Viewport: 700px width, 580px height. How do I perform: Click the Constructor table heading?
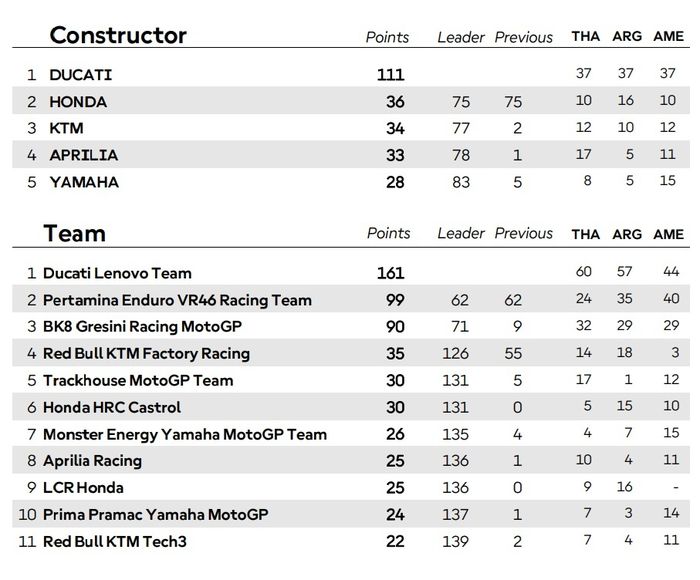118,36
